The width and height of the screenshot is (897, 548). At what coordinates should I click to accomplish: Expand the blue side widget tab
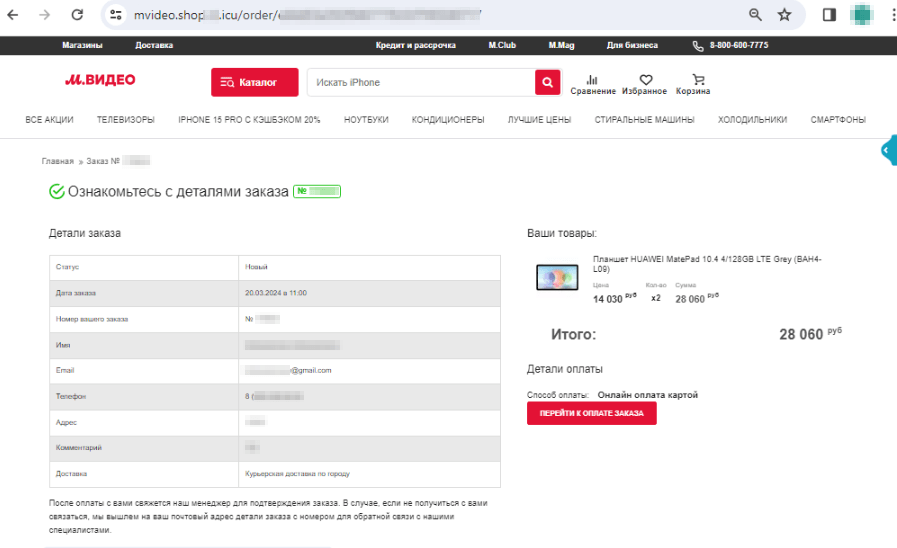coord(888,151)
